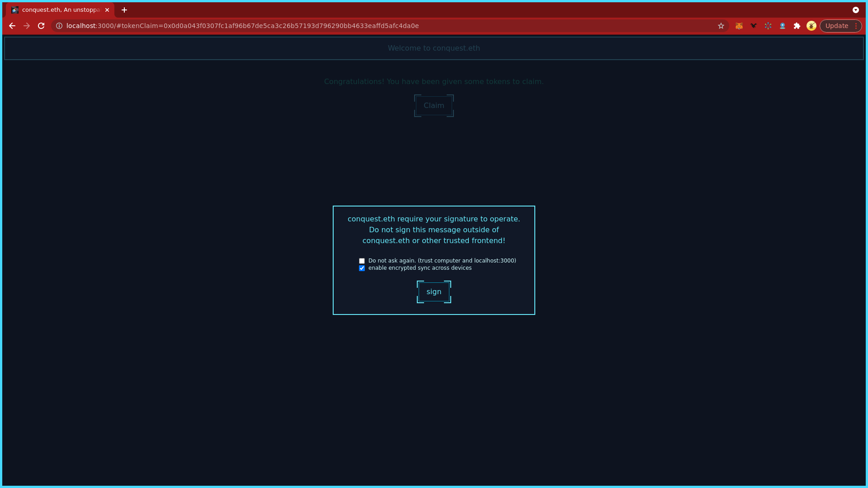Click the conquest.eth tab favicon
Screen dimensions: 868x488
point(15,10)
